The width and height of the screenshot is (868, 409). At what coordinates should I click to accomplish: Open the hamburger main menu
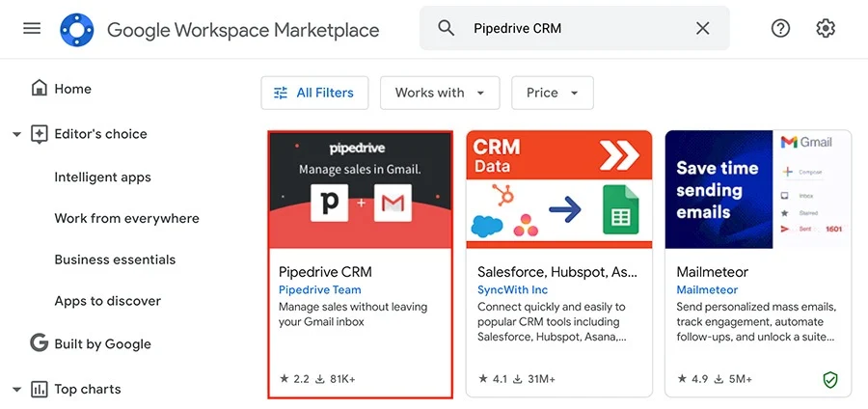point(32,28)
